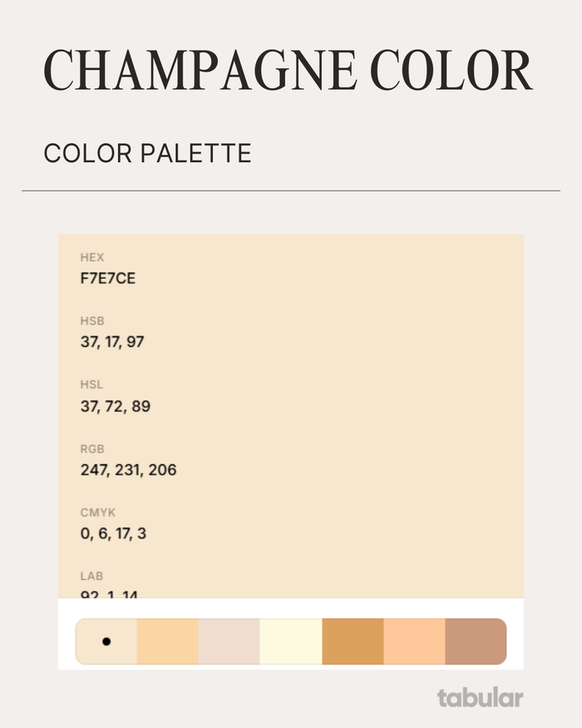The width and height of the screenshot is (582, 728).
Task: Click the RGB label
Action: coord(92,449)
